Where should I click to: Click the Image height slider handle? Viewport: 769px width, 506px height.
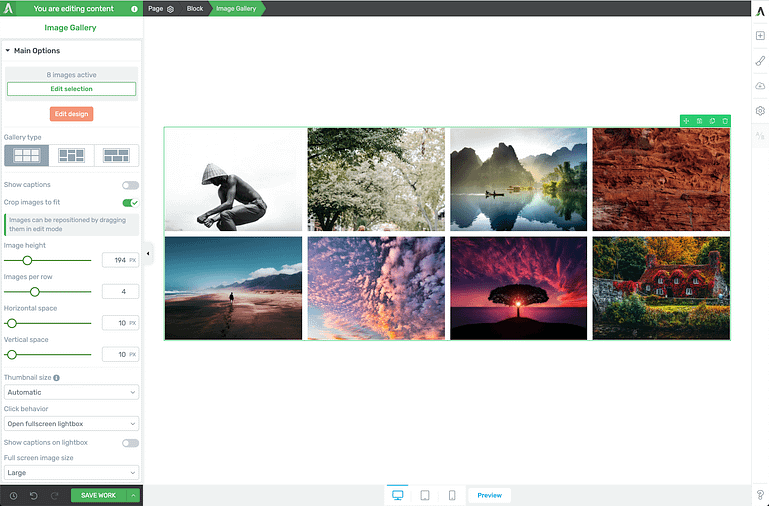click(x=27, y=260)
